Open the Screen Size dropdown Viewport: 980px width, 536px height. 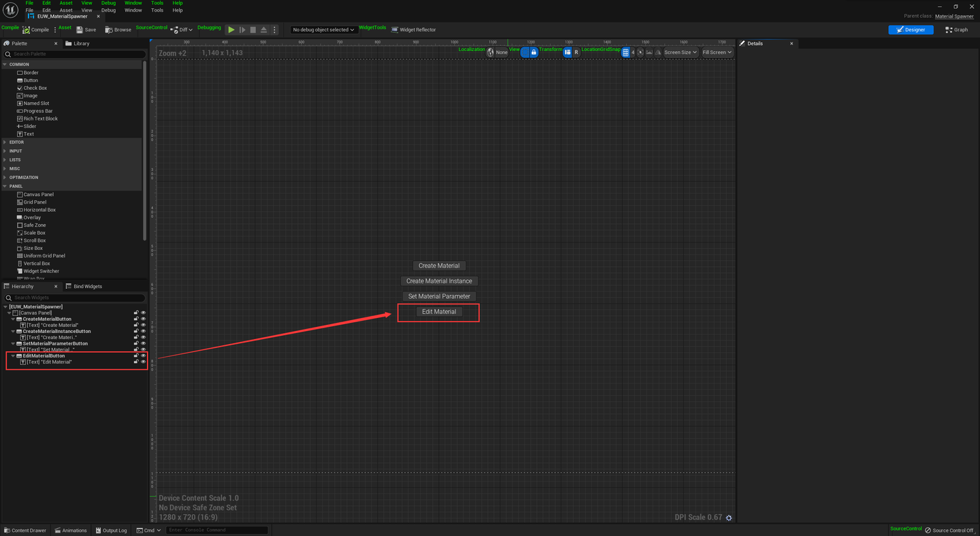click(x=681, y=52)
